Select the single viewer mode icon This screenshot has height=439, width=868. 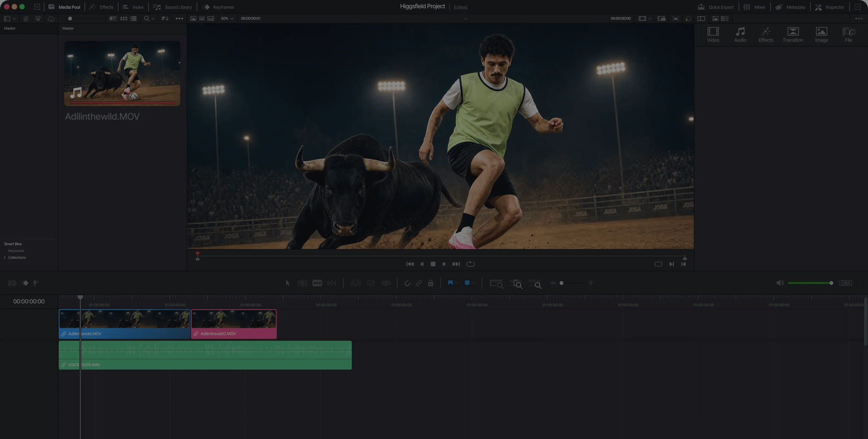193,19
